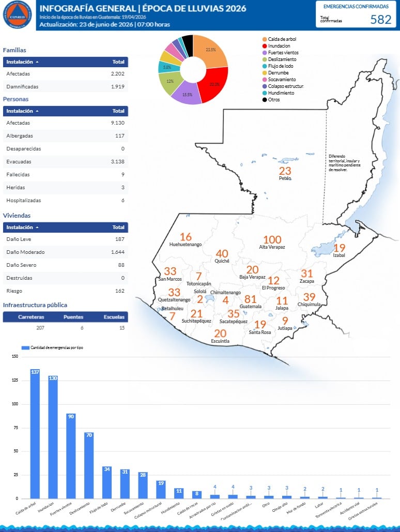Click the pink Socavamiento legend dot
The image size is (400, 532).
pyautogui.click(x=265, y=80)
